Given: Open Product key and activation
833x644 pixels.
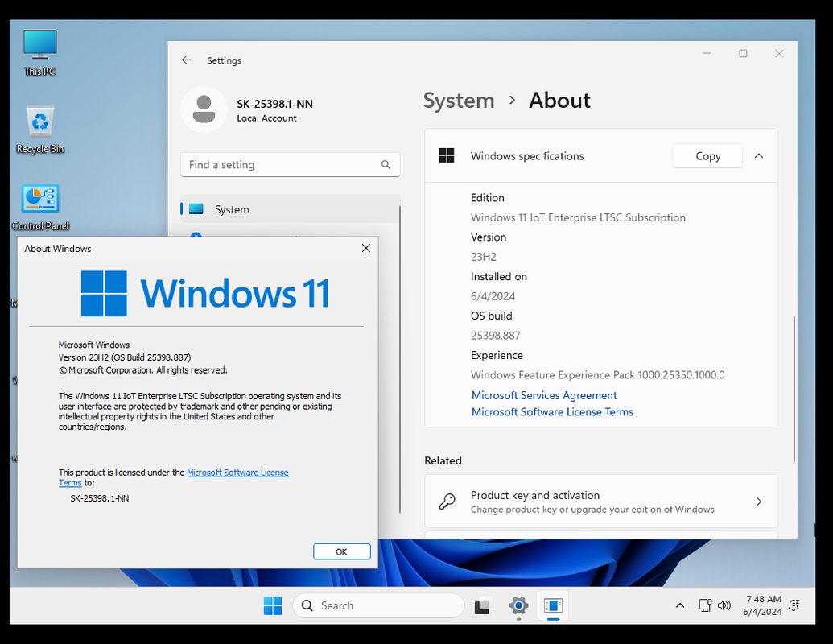Looking at the screenshot, I should coord(601,502).
